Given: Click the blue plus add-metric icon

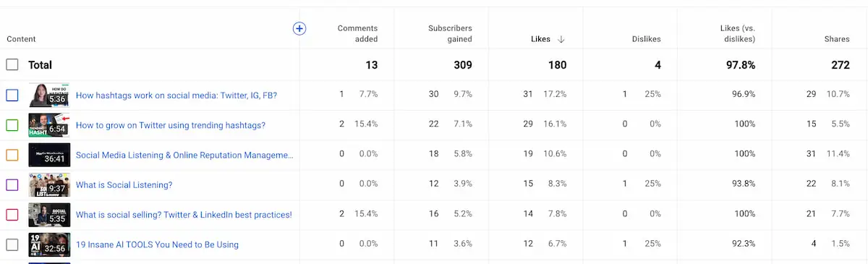Looking at the screenshot, I should (299, 28).
